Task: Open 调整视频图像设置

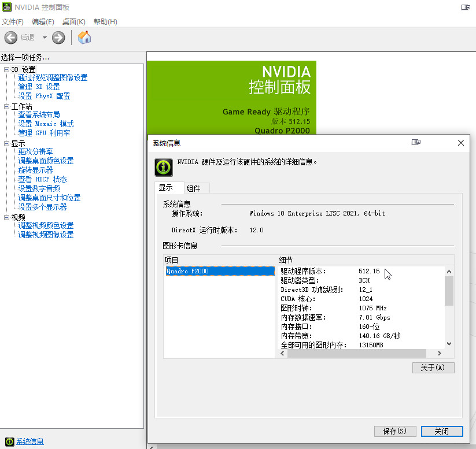Action: point(46,235)
